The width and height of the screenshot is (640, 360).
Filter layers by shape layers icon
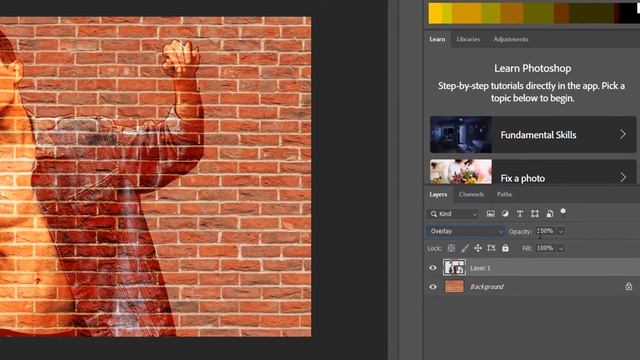pos(535,213)
